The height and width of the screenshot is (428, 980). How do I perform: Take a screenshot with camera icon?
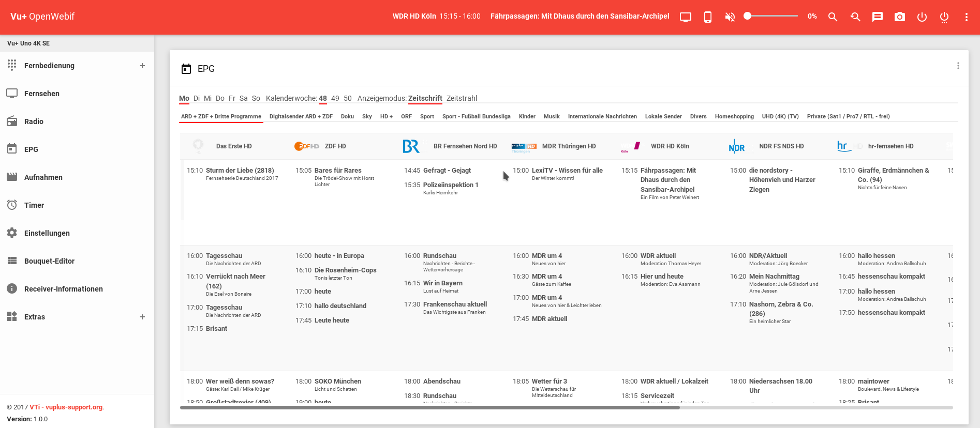click(x=900, y=17)
